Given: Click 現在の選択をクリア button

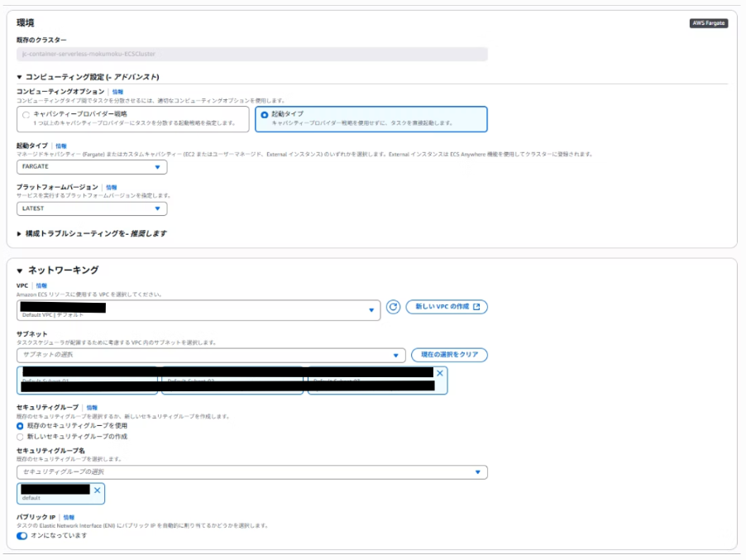Looking at the screenshot, I should (449, 355).
